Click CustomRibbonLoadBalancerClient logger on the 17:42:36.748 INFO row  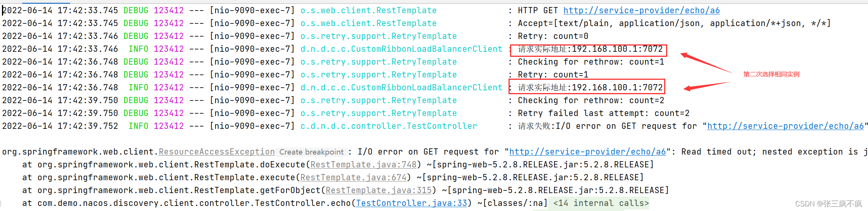coord(402,88)
